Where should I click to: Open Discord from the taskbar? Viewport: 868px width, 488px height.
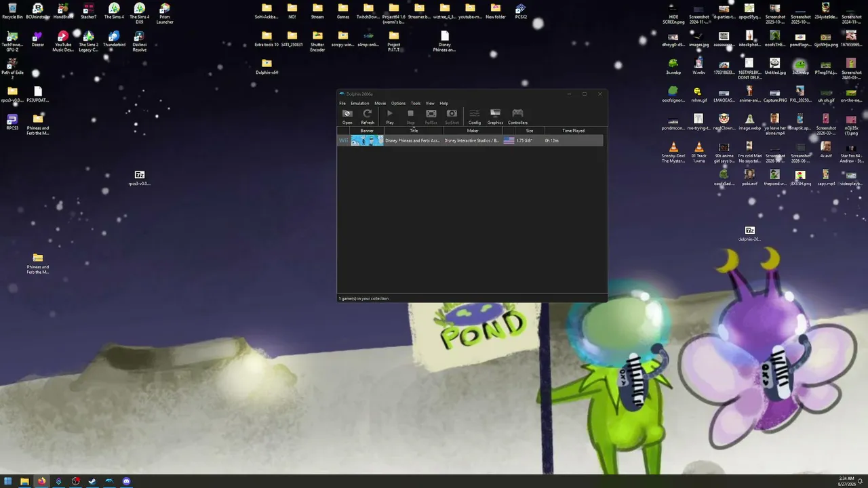[x=126, y=481]
